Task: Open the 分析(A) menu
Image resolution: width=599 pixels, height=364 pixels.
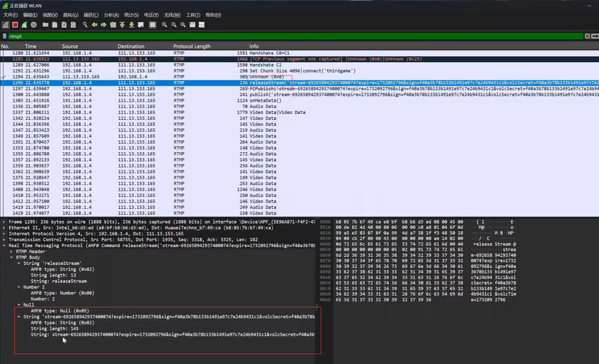Action: pyautogui.click(x=111, y=15)
